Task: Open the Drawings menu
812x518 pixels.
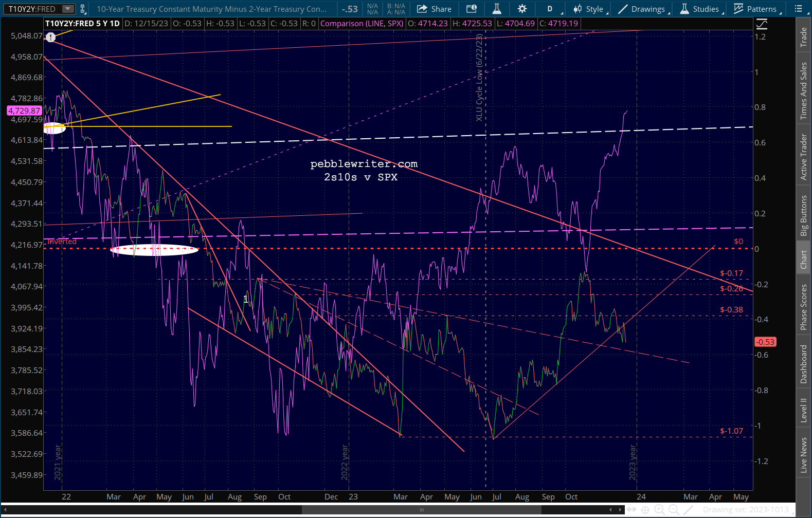Action: (643, 9)
